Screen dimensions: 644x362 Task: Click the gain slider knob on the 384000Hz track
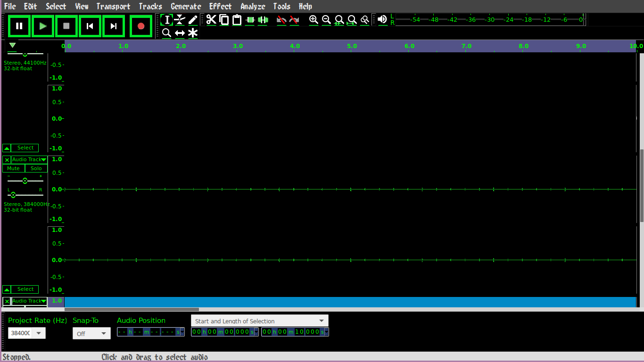pyautogui.click(x=25, y=181)
